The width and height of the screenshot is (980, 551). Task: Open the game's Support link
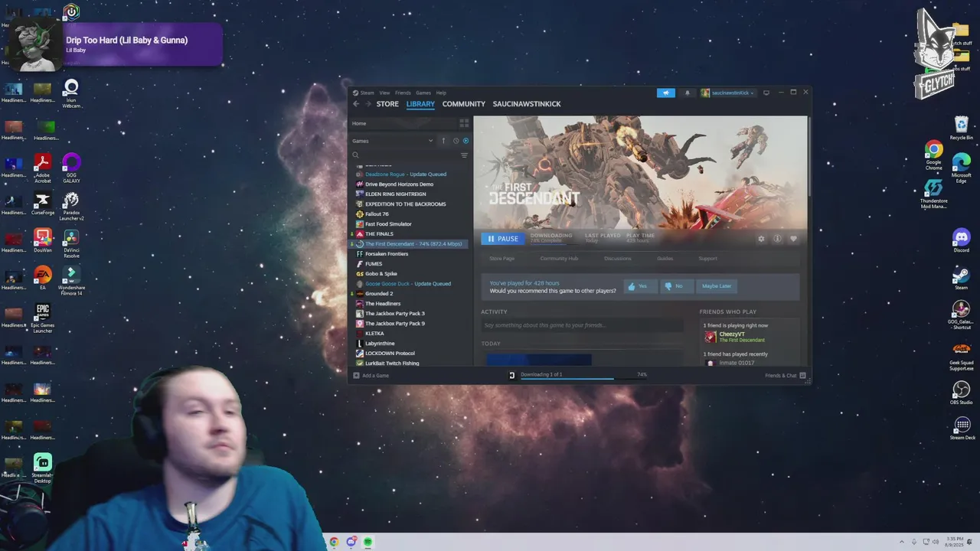pos(707,259)
